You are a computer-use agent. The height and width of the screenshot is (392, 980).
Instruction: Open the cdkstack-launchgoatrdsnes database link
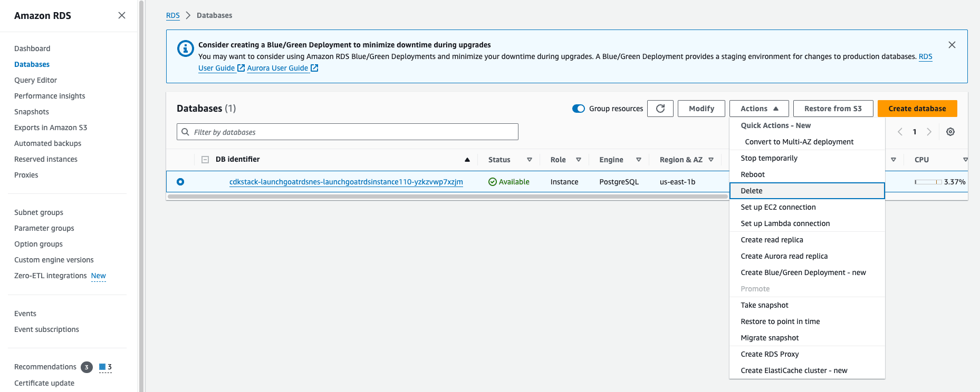(x=346, y=182)
